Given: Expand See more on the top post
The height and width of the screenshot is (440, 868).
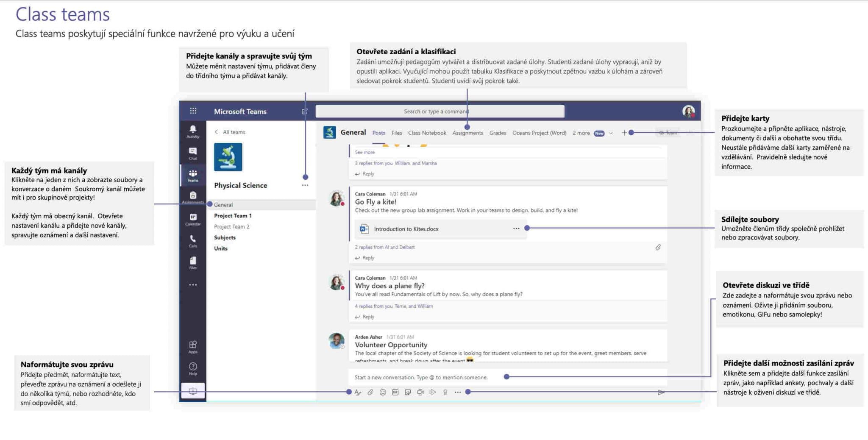Looking at the screenshot, I should (x=364, y=152).
